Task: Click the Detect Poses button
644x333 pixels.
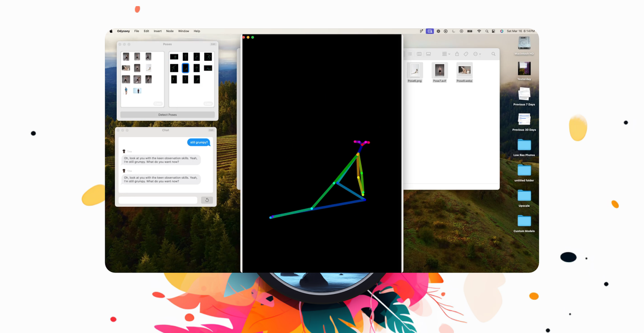Action: point(168,115)
